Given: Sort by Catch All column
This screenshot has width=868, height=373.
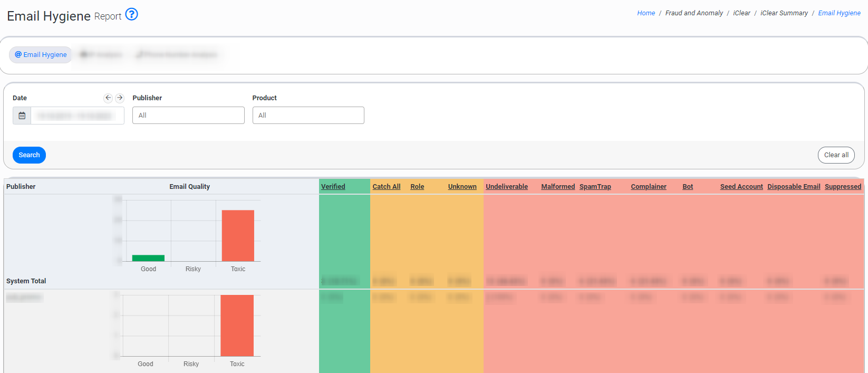Looking at the screenshot, I should [x=386, y=187].
